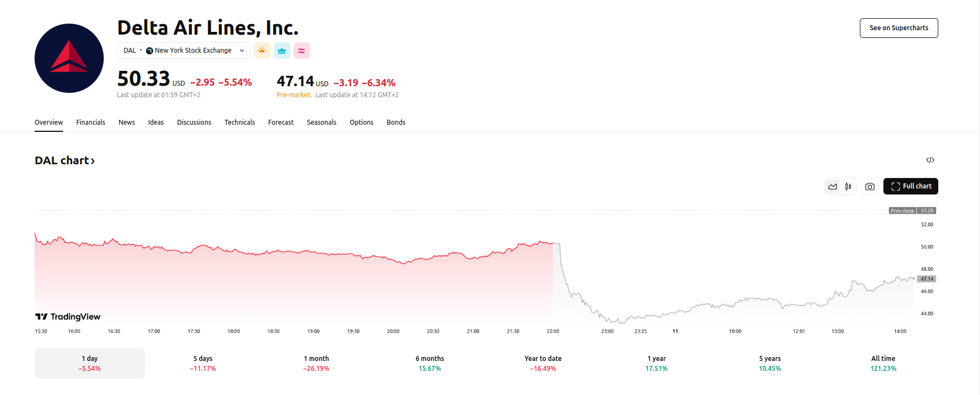This screenshot has width=980, height=395.
Task: Select the 1 day range toggle
Action: pyautogui.click(x=89, y=363)
